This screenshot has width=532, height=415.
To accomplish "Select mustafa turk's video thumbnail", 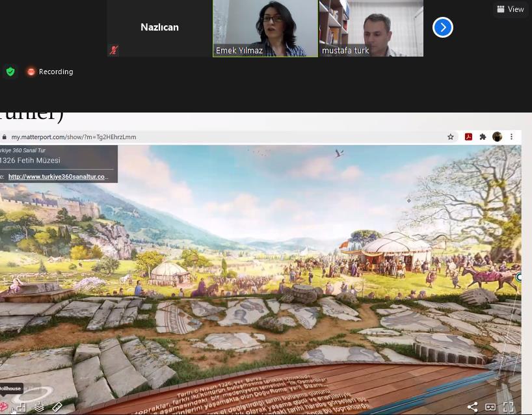I will pyautogui.click(x=371, y=28).
